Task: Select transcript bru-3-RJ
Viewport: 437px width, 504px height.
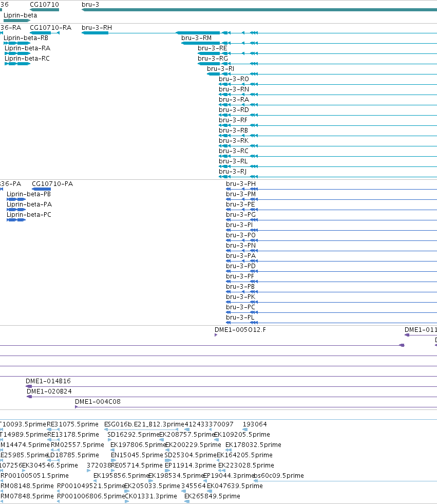Action: pyautogui.click(x=233, y=172)
